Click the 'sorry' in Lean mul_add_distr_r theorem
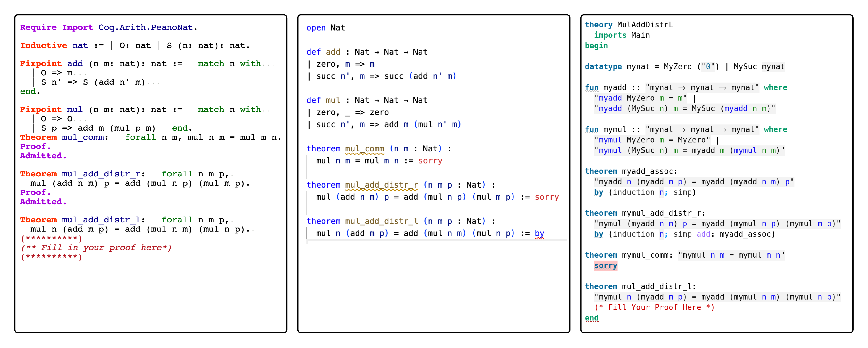 coord(547,197)
